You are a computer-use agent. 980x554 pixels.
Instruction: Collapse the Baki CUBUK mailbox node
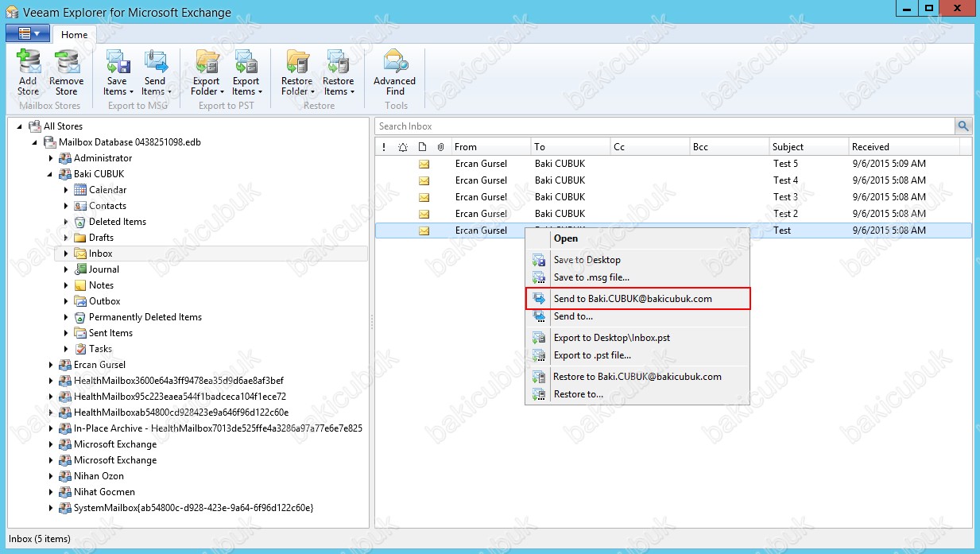click(51, 174)
